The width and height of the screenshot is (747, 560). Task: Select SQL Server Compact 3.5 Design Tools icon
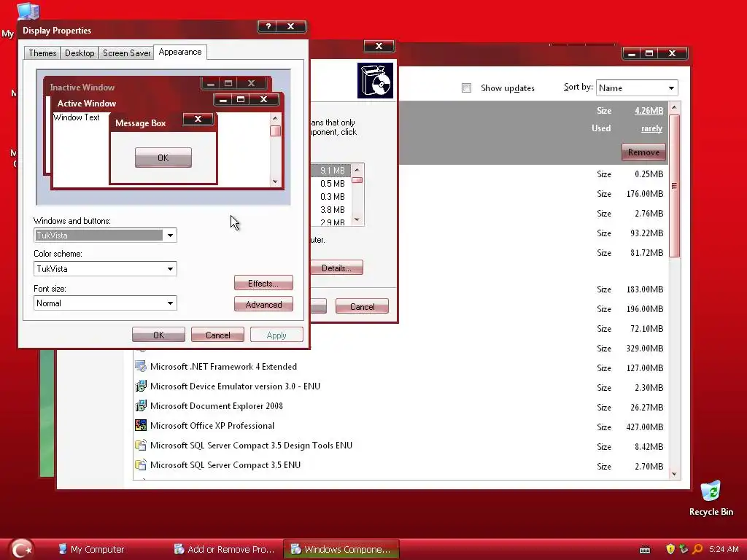(141, 446)
